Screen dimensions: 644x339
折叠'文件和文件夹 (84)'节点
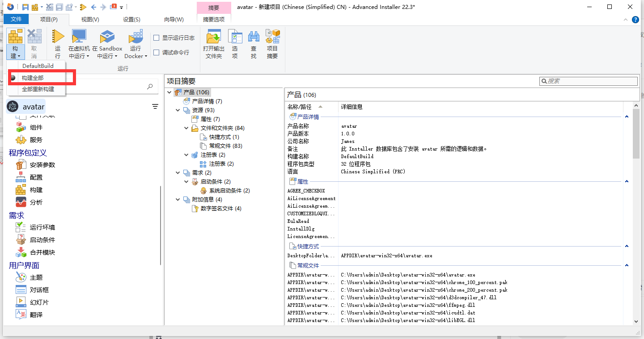tap(186, 128)
